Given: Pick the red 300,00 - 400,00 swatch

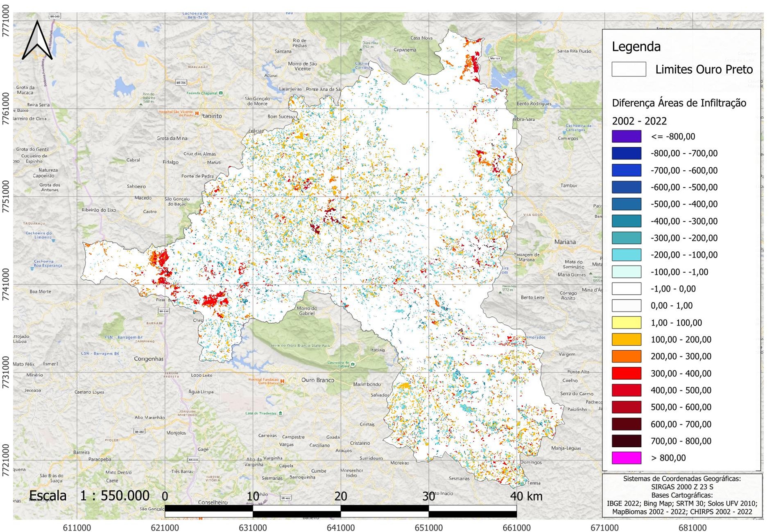Looking at the screenshot, I should click(626, 373).
